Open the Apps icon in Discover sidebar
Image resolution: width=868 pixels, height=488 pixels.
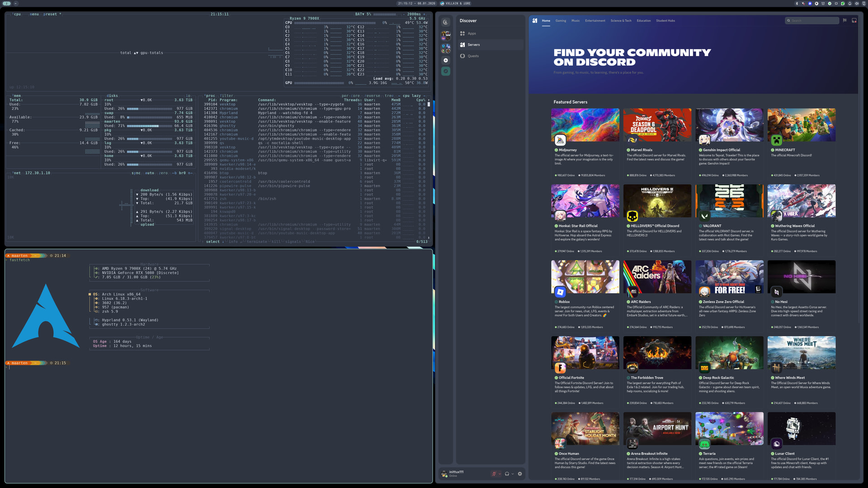462,33
